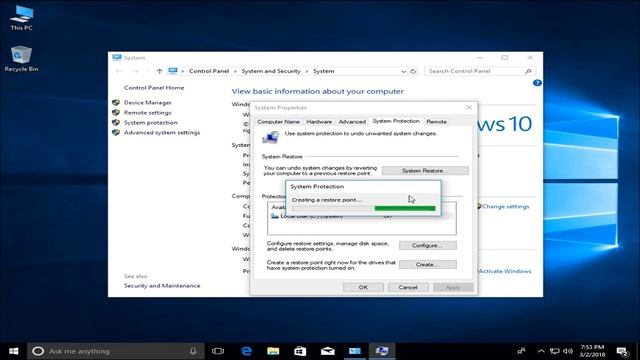
Task: Open the People icon in the system tray
Action: [522, 351]
